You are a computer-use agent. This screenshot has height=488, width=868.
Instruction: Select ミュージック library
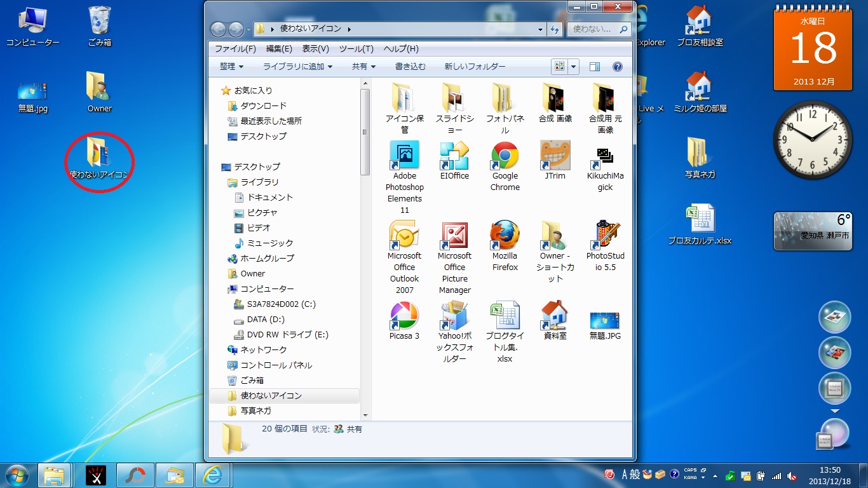[x=264, y=243]
